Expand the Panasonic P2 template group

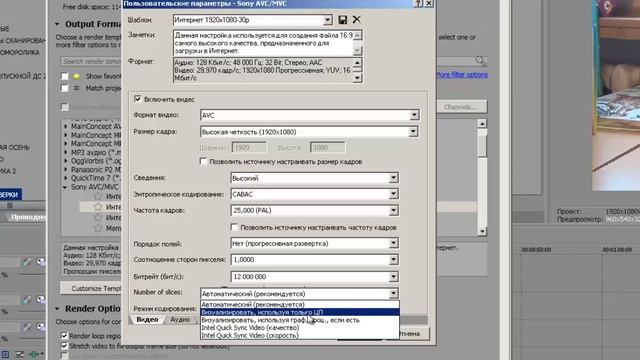tap(66, 169)
